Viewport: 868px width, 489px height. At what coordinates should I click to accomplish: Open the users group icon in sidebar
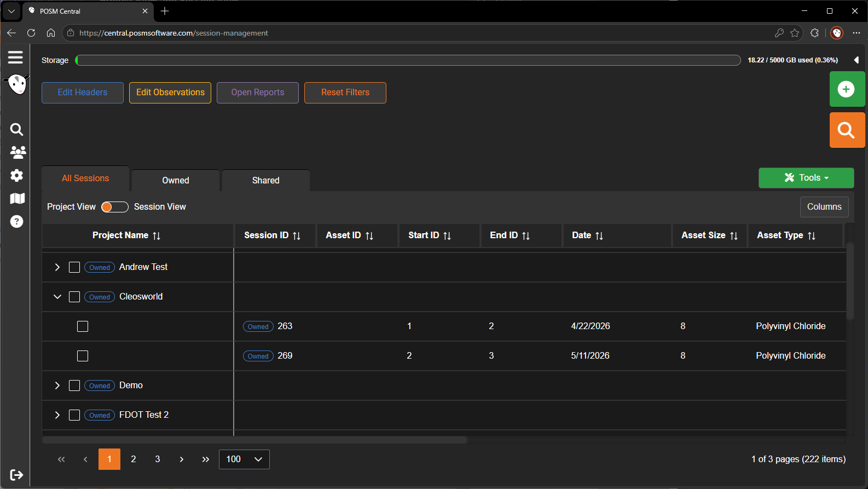click(18, 152)
